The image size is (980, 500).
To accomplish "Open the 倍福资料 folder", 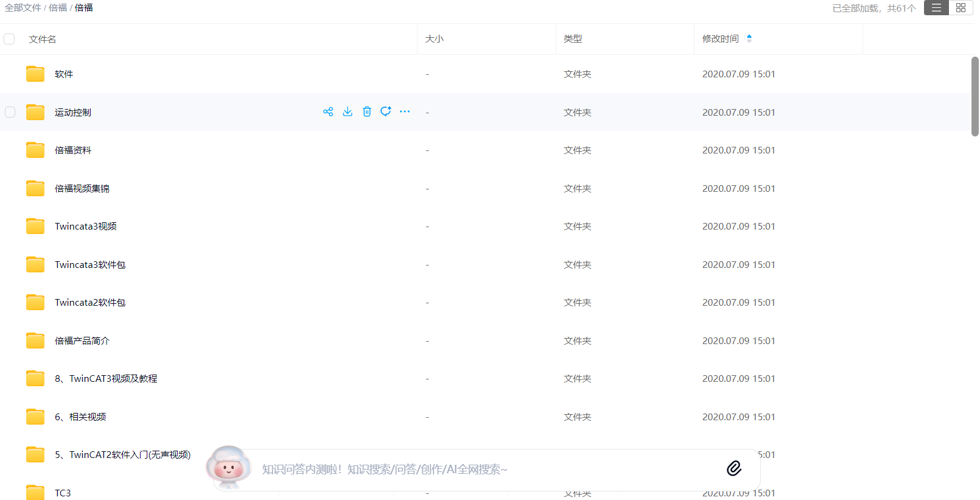I will [73, 150].
